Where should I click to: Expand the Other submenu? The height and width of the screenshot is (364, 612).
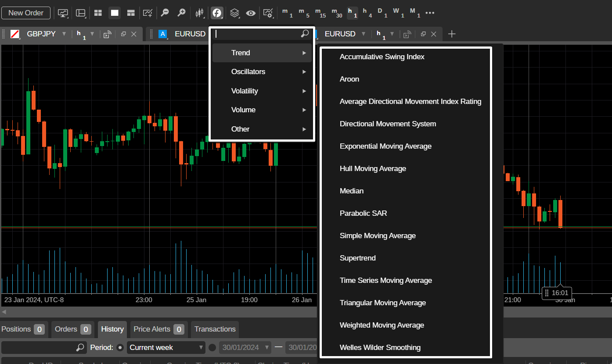(x=262, y=129)
